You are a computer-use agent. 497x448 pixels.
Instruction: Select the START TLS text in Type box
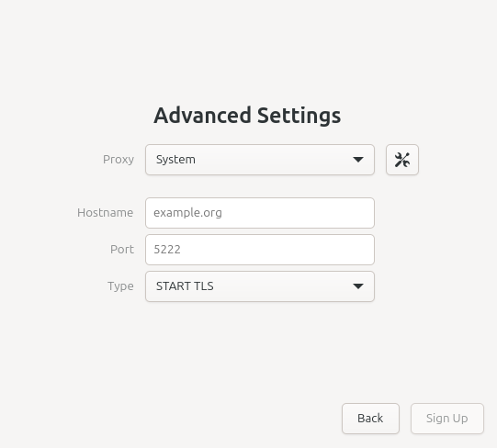pyautogui.click(x=185, y=286)
